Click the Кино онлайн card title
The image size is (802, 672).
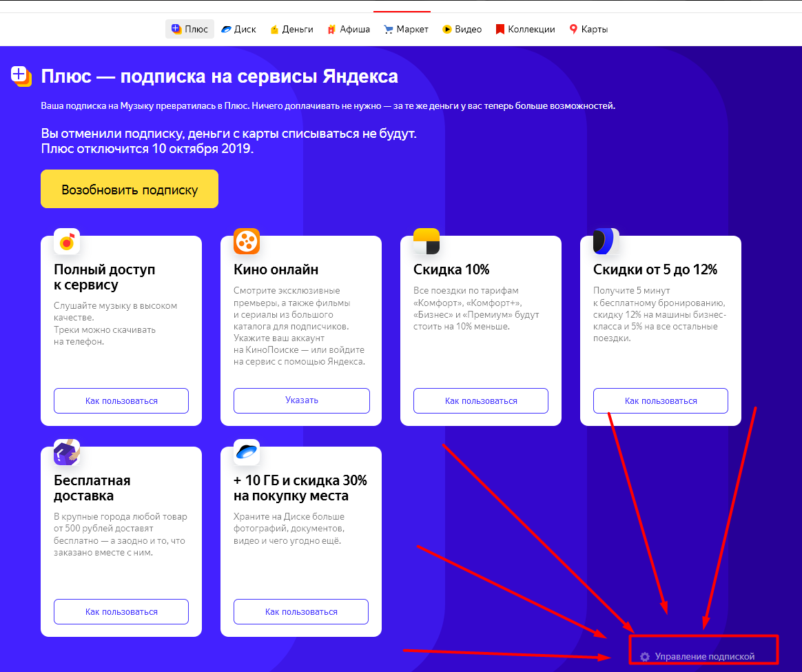(276, 269)
